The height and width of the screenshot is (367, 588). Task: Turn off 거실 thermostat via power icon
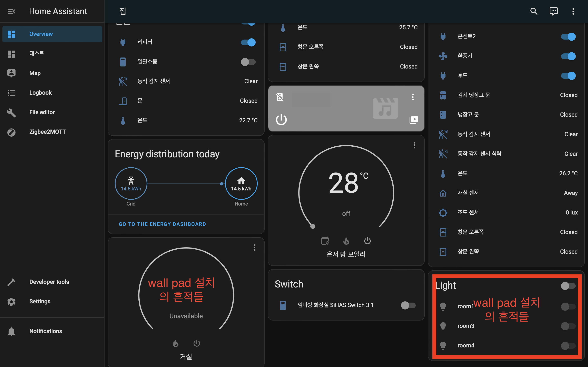(197, 343)
